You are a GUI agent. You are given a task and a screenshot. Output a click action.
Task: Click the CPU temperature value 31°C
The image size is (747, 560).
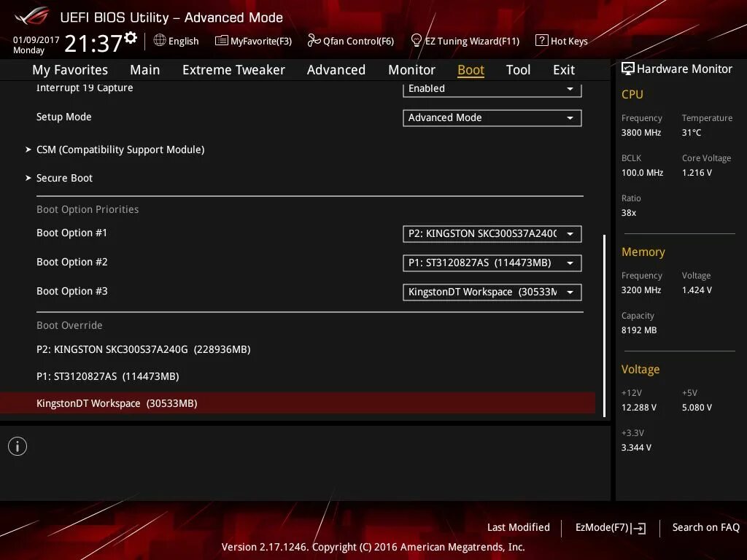point(692,133)
